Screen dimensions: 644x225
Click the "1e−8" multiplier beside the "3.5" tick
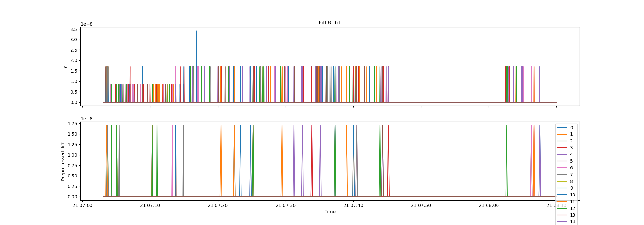[x=87, y=24]
